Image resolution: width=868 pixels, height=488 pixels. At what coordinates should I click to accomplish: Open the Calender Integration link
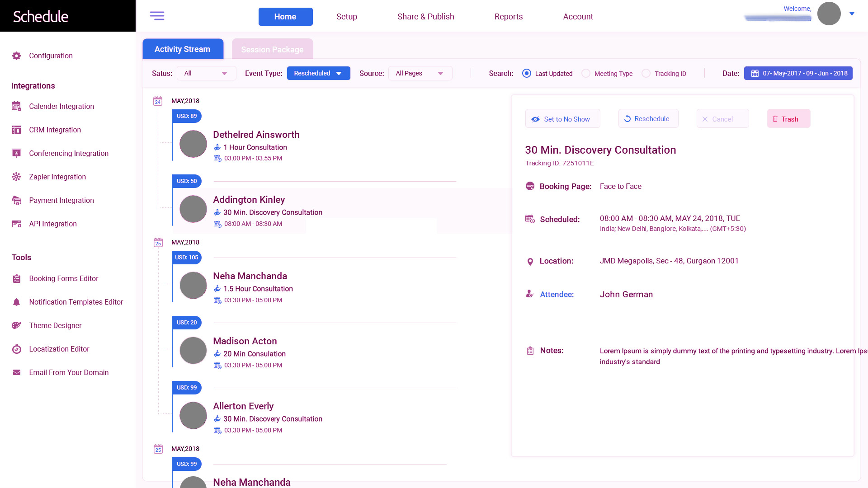point(61,106)
